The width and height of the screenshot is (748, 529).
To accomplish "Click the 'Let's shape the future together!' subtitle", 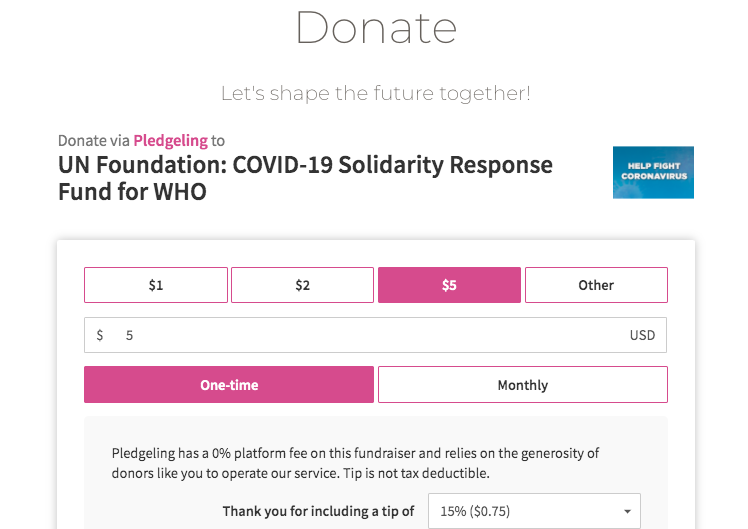I will (x=376, y=93).
